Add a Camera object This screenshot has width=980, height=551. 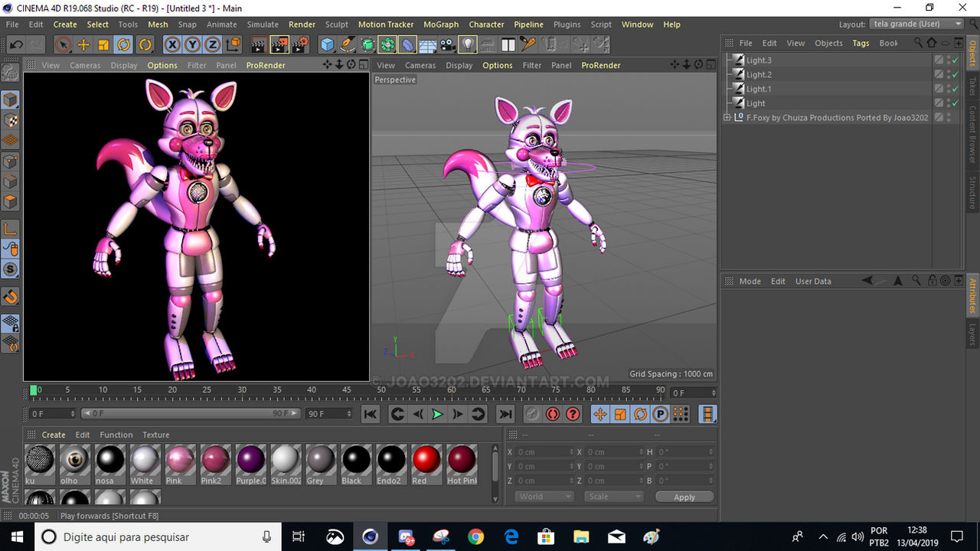448,44
